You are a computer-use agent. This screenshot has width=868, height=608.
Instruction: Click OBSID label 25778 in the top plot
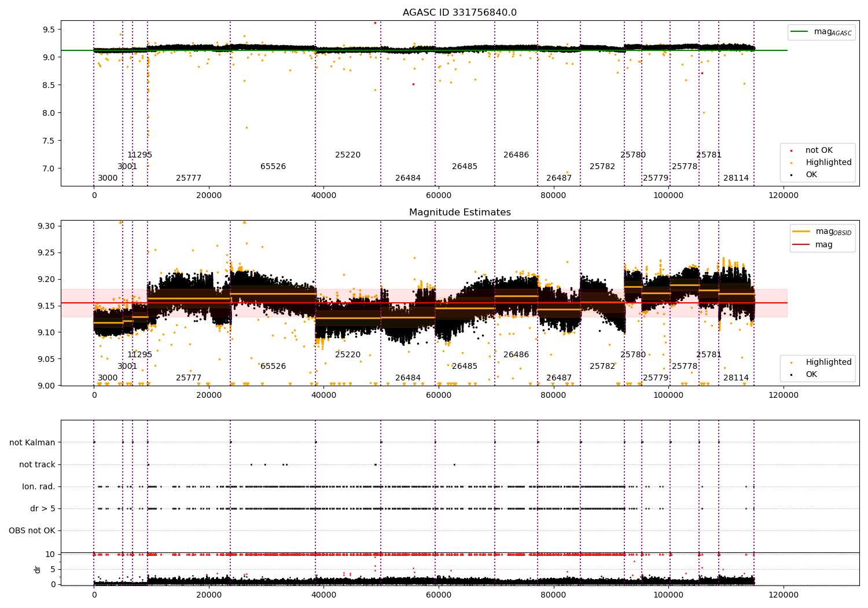pyautogui.click(x=685, y=167)
